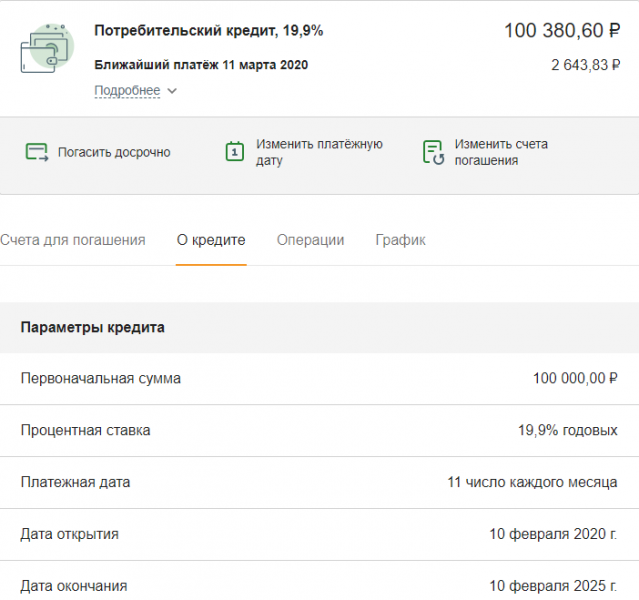
Task: Open the Операции tab
Action: coord(311,240)
